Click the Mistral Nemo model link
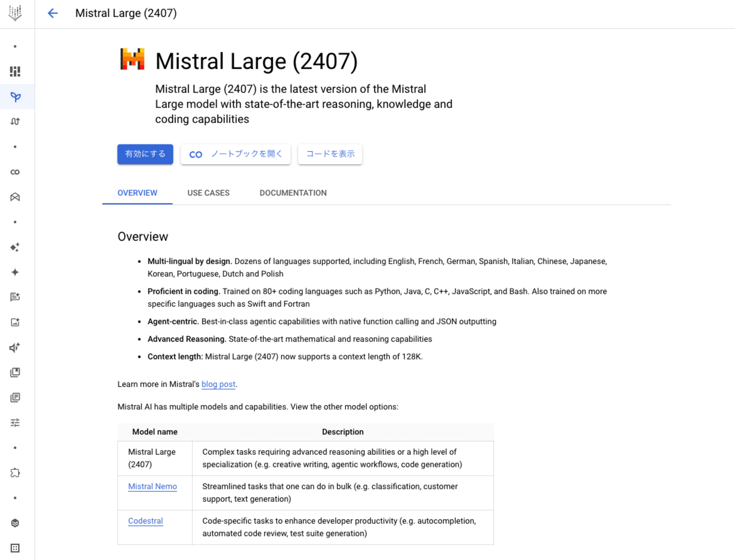Viewport: 735px width, 560px height. [x=152, y=487]
